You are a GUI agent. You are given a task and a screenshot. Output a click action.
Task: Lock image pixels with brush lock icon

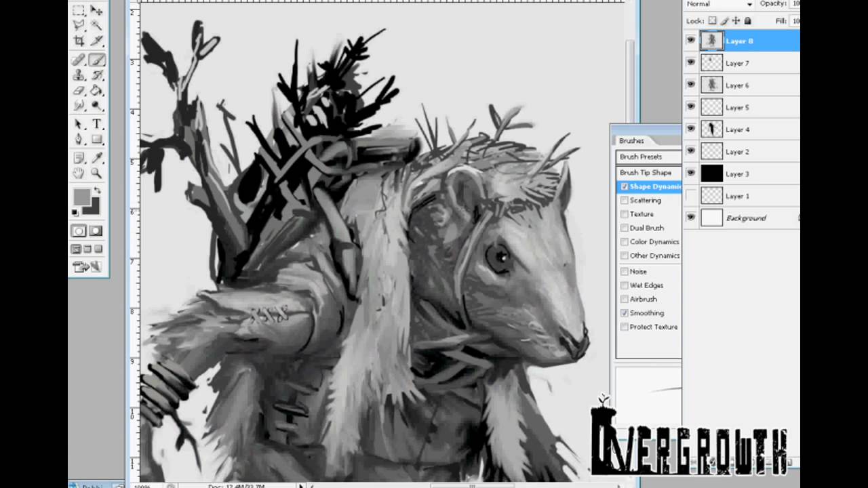pyautogui.click(x=724, y=21)
